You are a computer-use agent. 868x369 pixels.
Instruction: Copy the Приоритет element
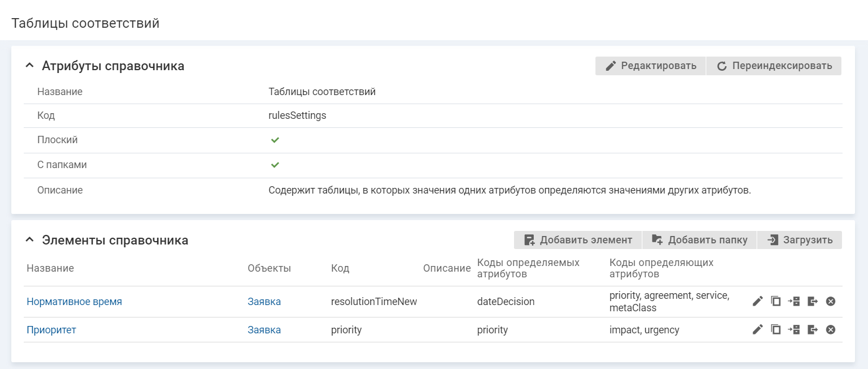click(776, 329)
